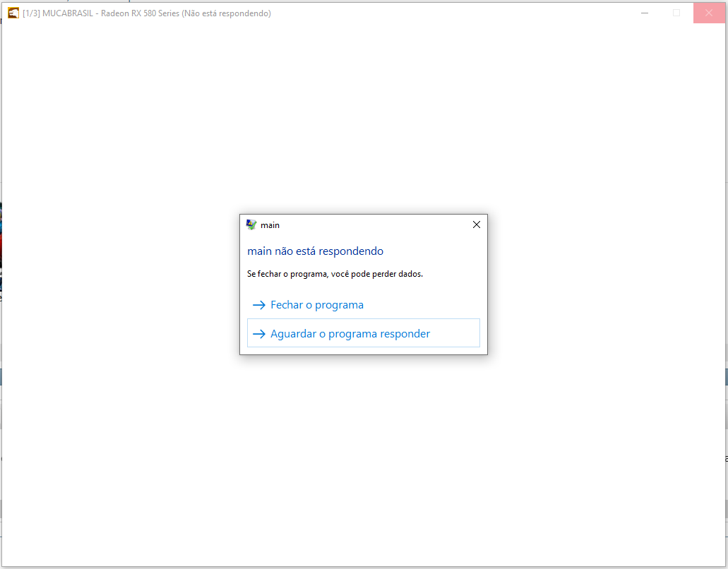Close the unresponsive MUCABRASIL window
The image size is (728, 569).
click(709, 13)
